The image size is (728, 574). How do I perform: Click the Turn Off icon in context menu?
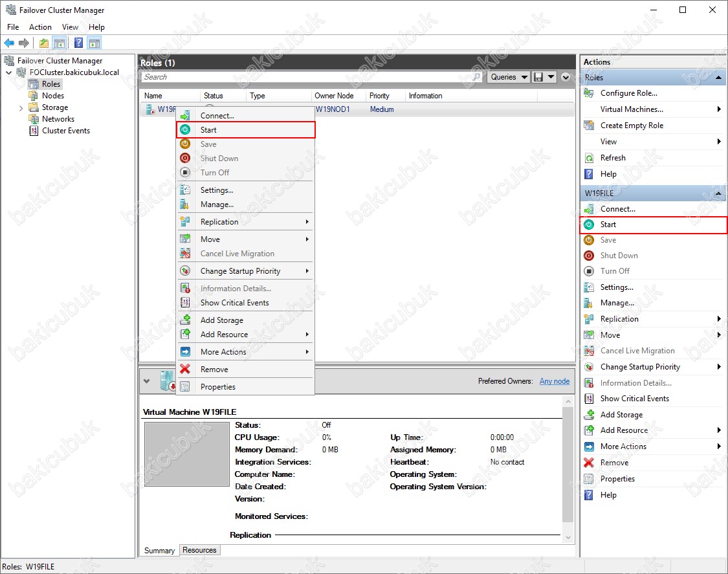[x=185, y=172]
